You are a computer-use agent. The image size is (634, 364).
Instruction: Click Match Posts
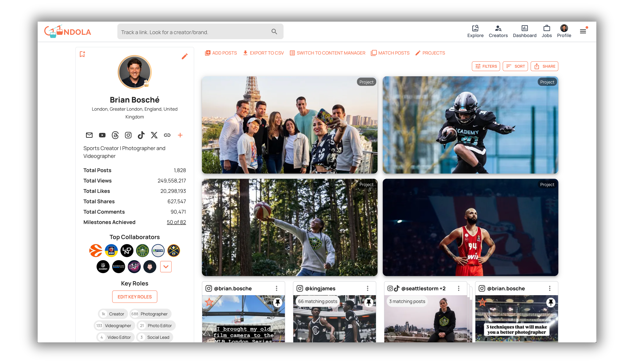click(390, 53)
